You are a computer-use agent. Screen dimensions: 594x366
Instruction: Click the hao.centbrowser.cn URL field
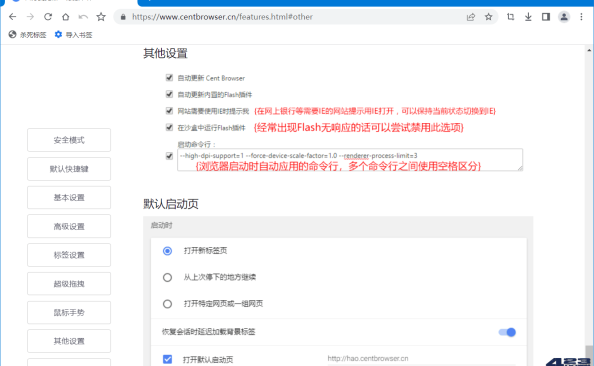pos(420,359)
